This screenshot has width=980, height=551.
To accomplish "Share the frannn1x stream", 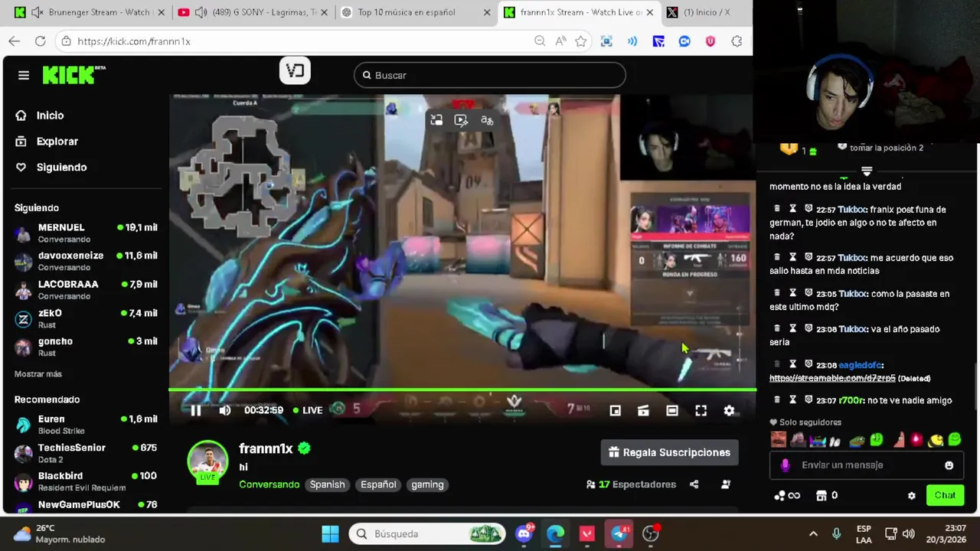I will (694, 484).
